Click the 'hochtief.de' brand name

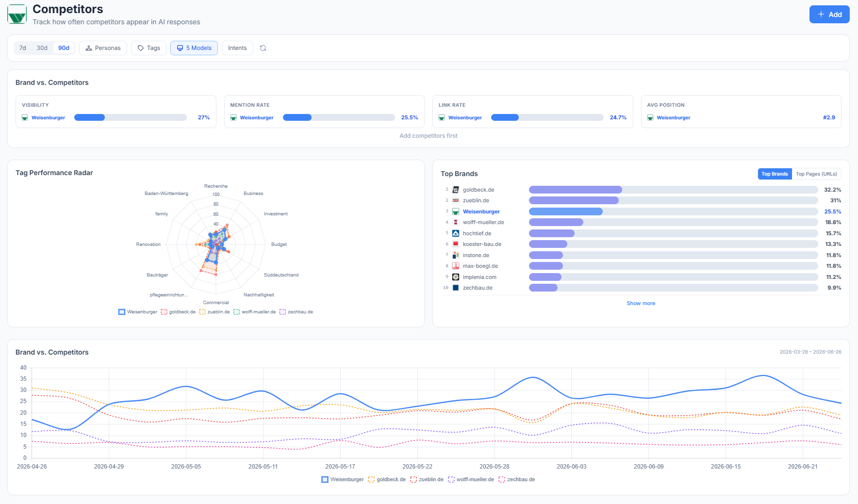(x=477, y=233)
